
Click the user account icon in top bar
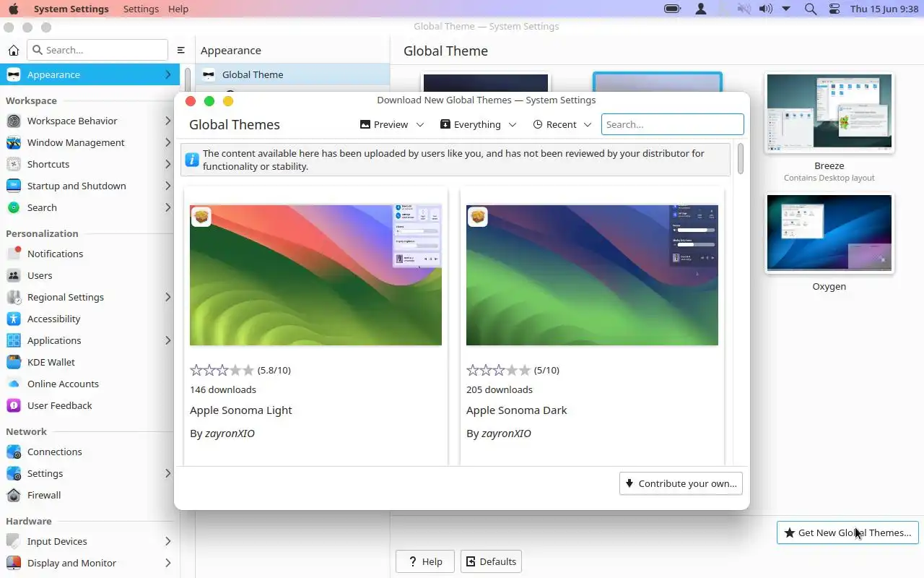tap(701, 9)
